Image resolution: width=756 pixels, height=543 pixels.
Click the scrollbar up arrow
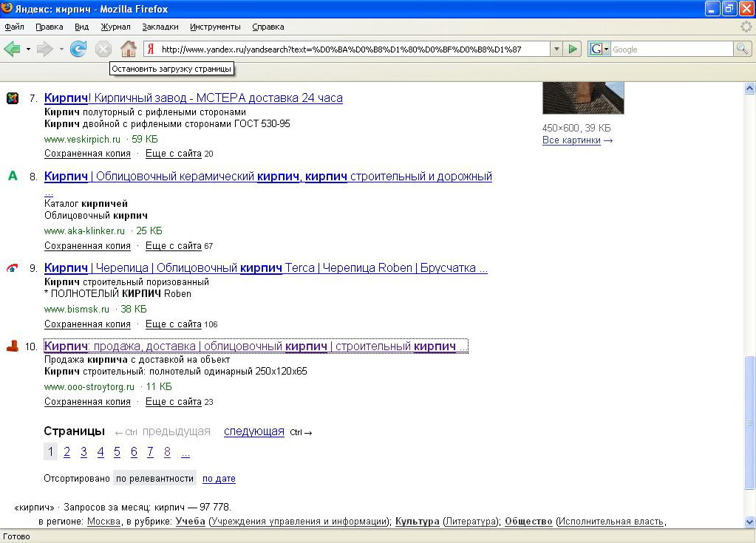[749, 88]
